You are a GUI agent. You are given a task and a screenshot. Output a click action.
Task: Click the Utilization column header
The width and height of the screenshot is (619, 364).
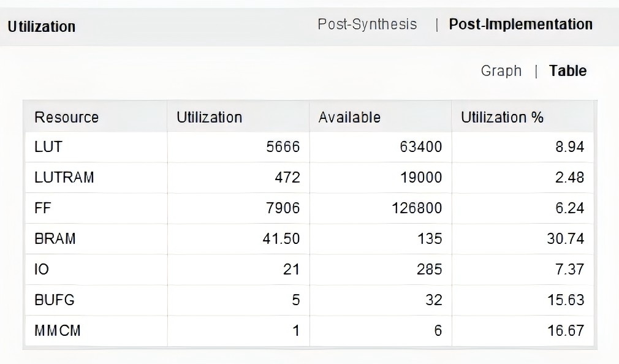238,117
